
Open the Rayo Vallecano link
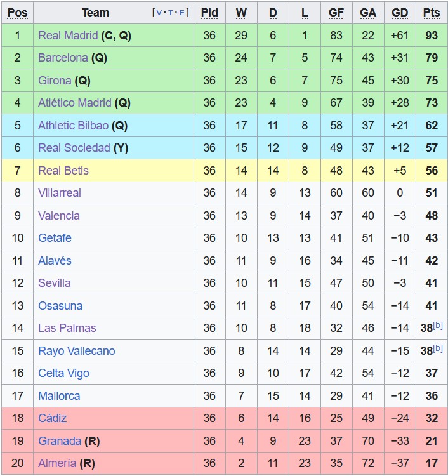tap(77, 351)
